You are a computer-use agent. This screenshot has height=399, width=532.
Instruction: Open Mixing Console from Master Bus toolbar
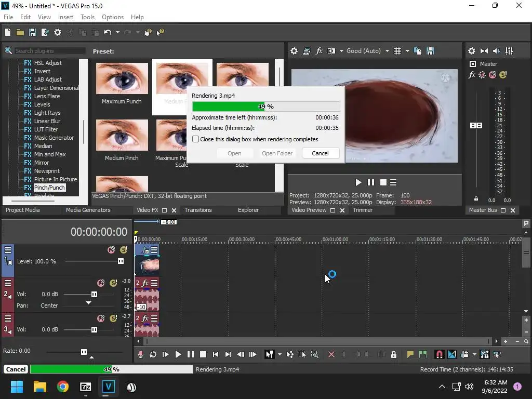pos(509,51)
